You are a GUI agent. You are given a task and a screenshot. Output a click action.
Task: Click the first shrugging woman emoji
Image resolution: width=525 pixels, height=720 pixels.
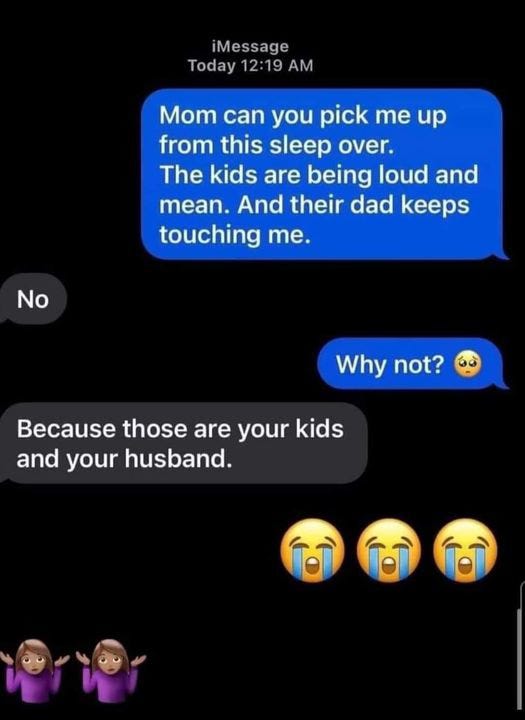tap(33, 671)
